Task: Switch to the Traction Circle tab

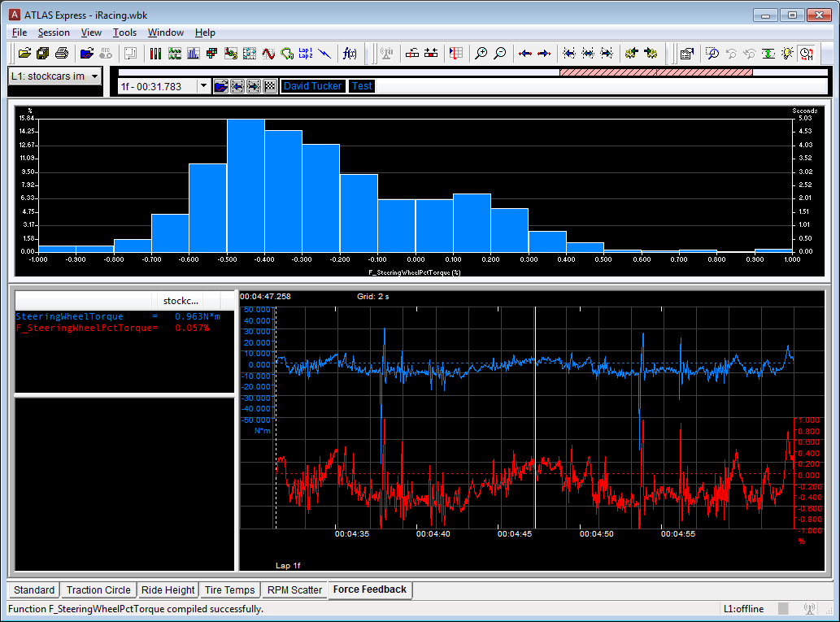Action: [x=98, y=589]
